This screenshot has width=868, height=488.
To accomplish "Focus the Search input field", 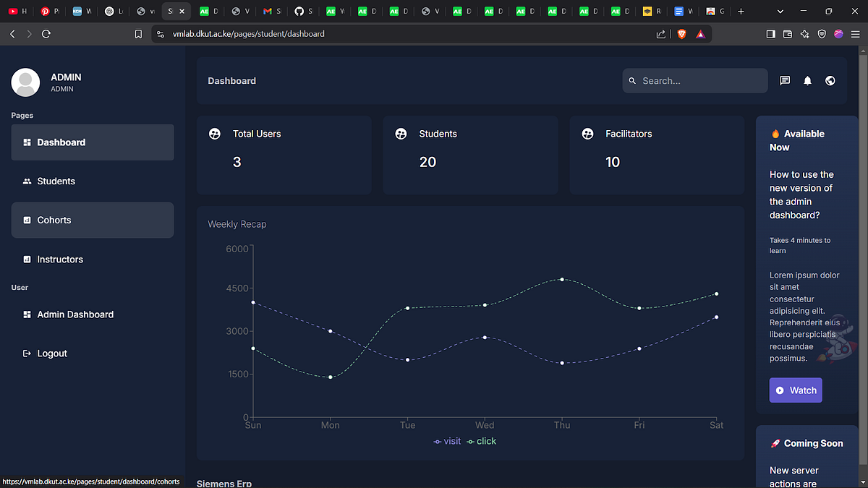I will [695, 81].
